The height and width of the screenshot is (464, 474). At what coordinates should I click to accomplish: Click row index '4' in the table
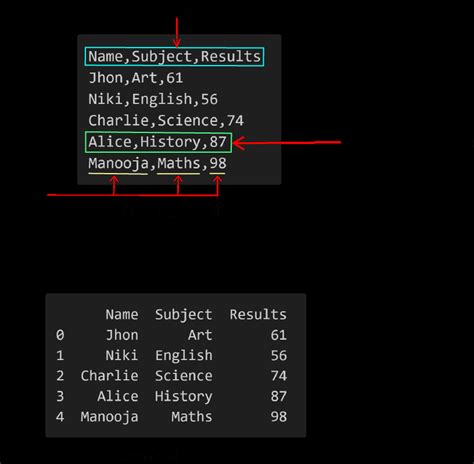[x=60, y=417]
